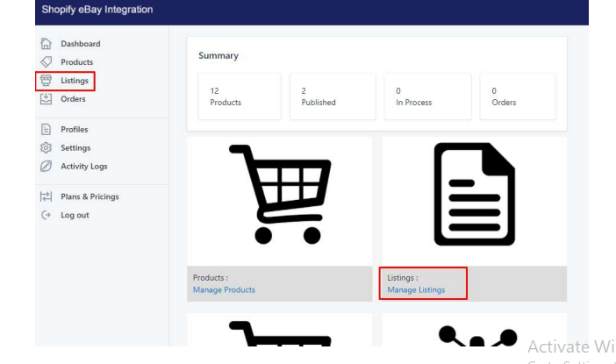Image resolution: width=616 pixels, height=364 pixels.
Task: Open the Profiles section
Action: (x=75, y=129)
